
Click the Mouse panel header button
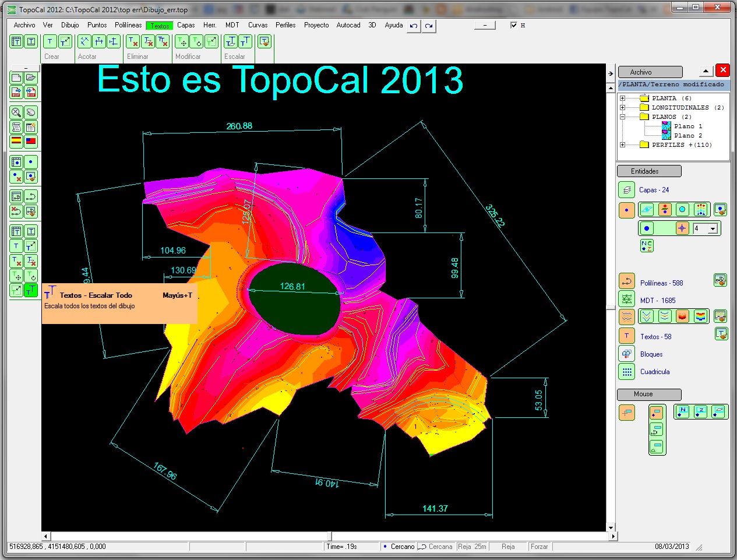point(649,395)
